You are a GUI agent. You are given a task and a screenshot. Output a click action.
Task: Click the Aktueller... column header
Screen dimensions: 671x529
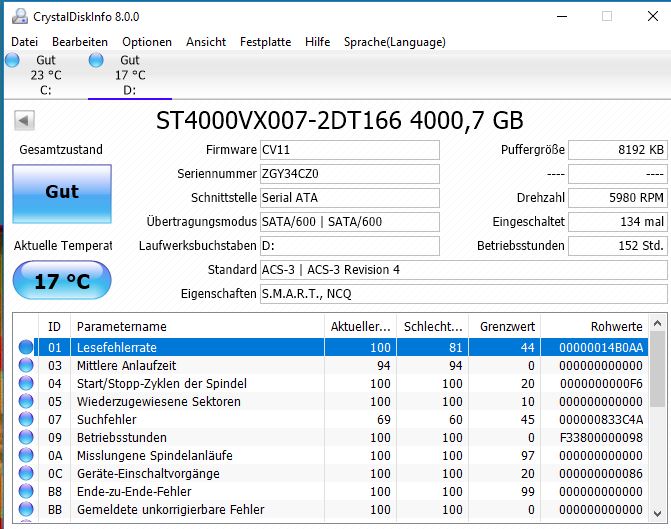pyautogui.click(x=360, y=327)
